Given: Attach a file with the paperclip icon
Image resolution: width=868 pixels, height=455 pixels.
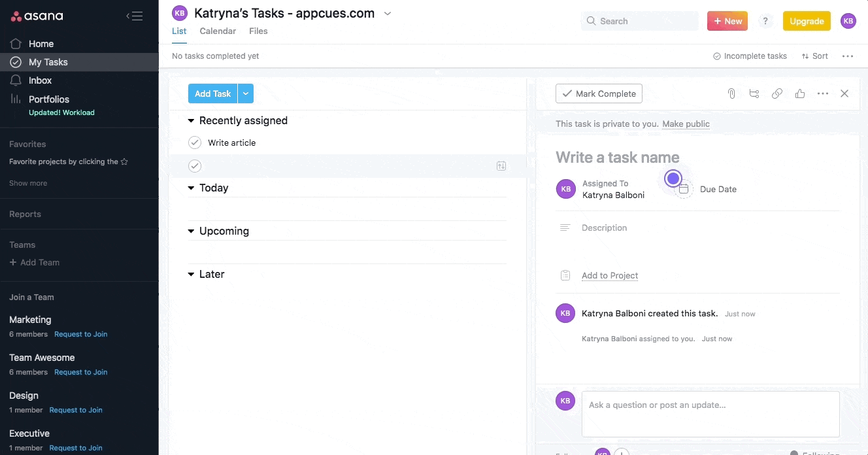Looking at the screenshot, I should [731, 93].
